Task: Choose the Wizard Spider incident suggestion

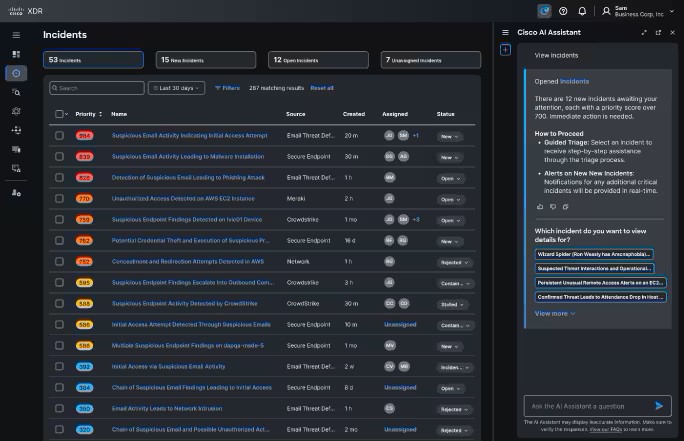Action: tap(594, 254)
